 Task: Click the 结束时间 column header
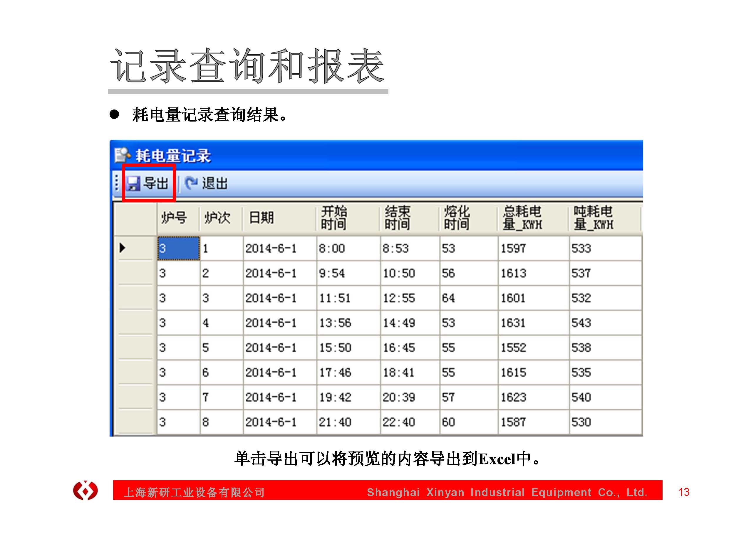(410, 218)
